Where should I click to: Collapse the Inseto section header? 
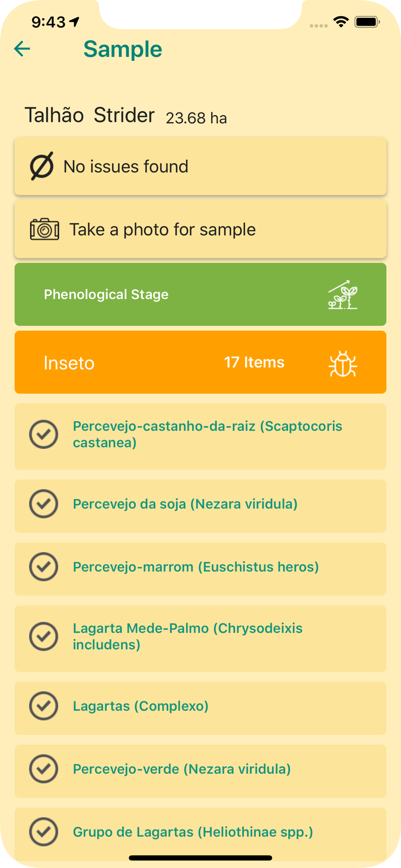tap(69, 363)
